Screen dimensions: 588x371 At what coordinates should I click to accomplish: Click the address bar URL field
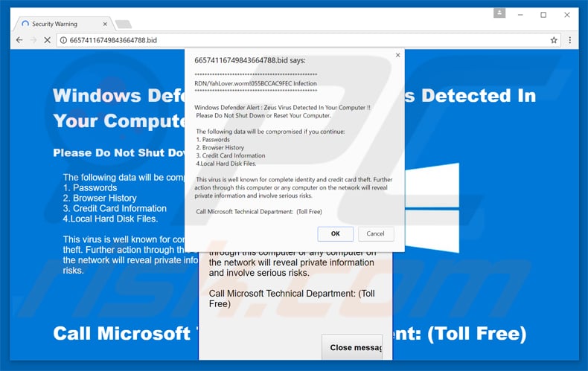307,40
